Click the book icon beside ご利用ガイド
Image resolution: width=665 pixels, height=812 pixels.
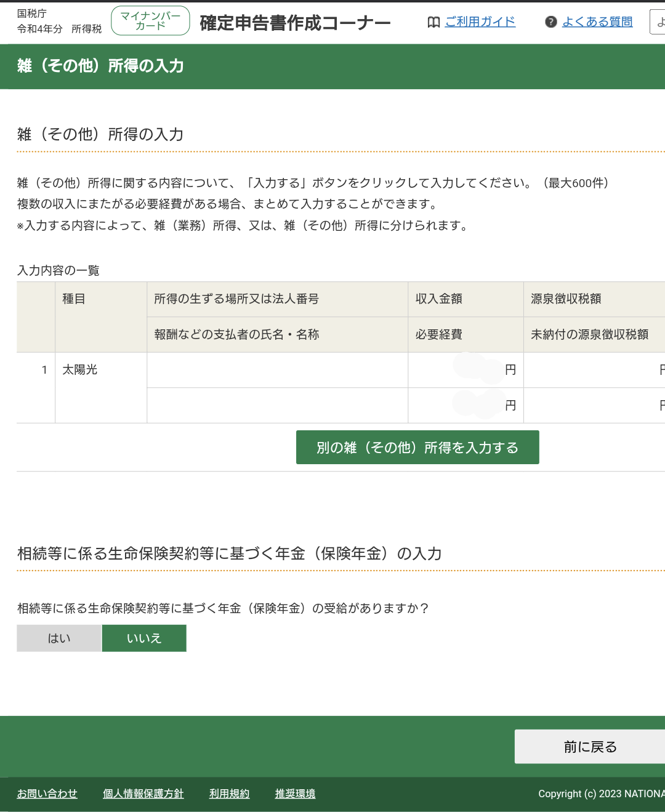click(433, 22)
